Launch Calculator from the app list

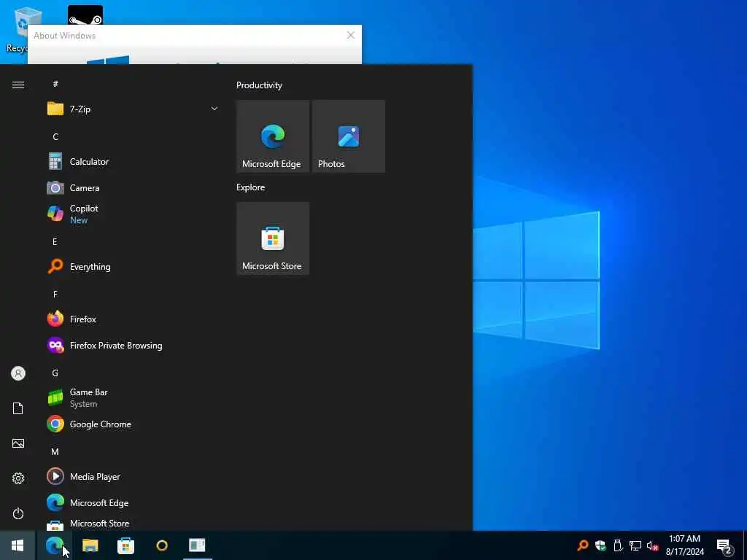tap(133, 162)
